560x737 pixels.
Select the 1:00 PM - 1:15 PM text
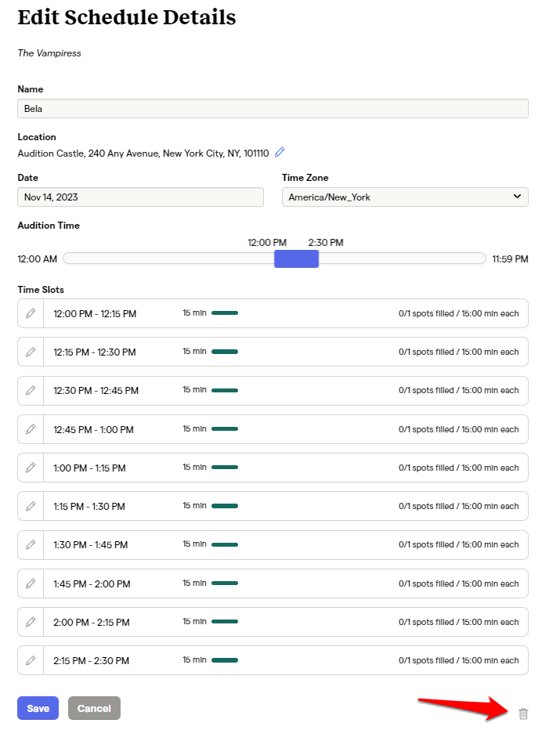[x=89, y=468]
